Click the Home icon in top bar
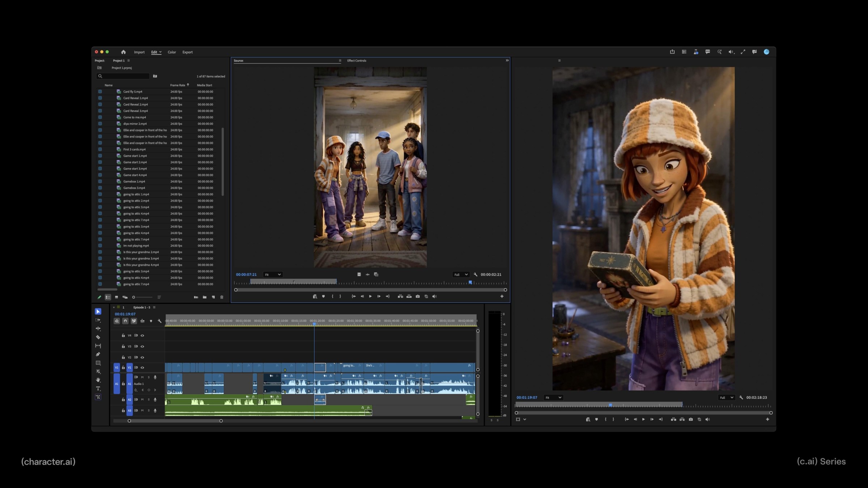 (123, 52)
